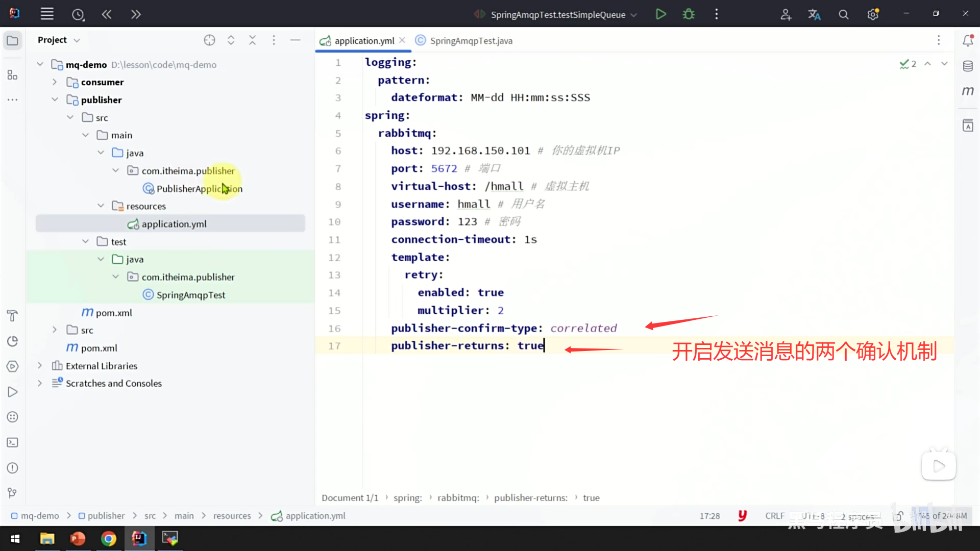Select opened file locate target icon
The height and width of the screenshot is (551, 980).
coord(209,40)
